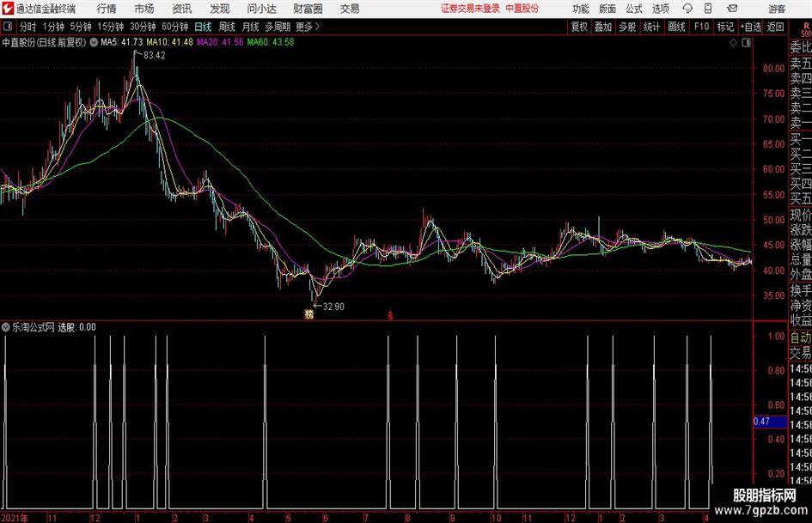
Task: Click the 乐淘公式网 indicator name
Action: pos(34,327)
